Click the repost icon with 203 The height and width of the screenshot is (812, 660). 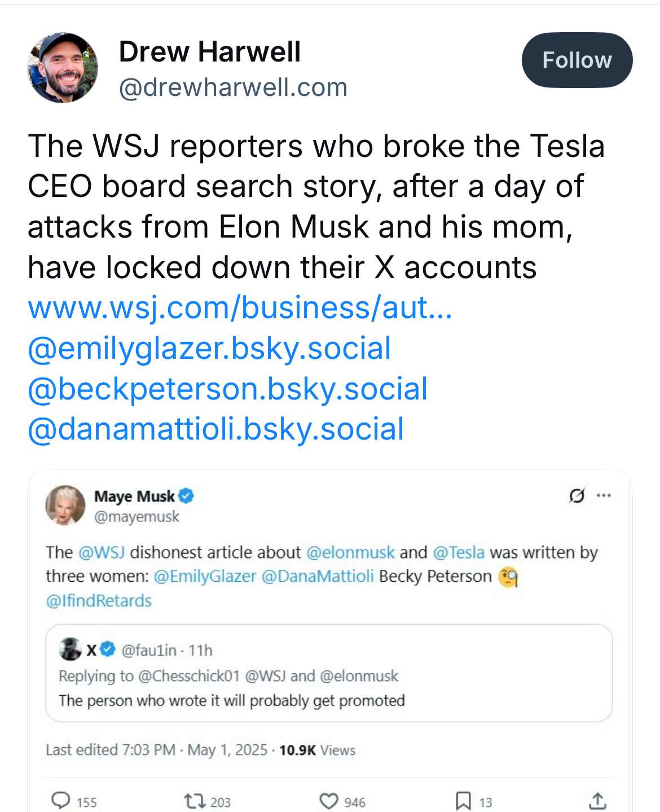coord(195,801)
